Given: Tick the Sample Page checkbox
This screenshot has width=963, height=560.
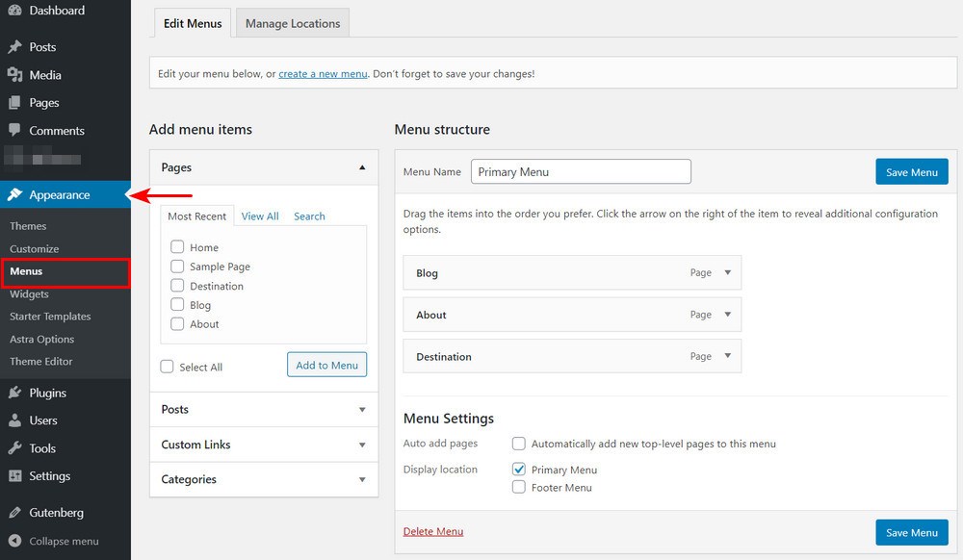Looking at the screenshot, I should (177, 267).
